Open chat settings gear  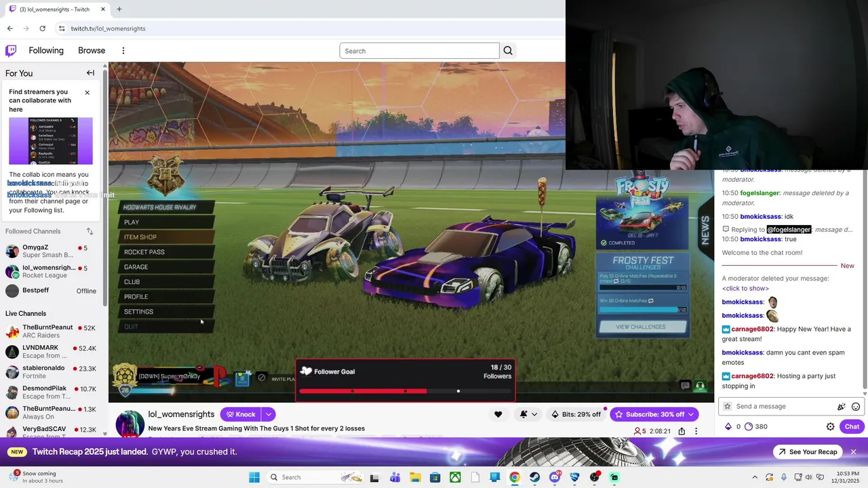[x=830, y=426]
